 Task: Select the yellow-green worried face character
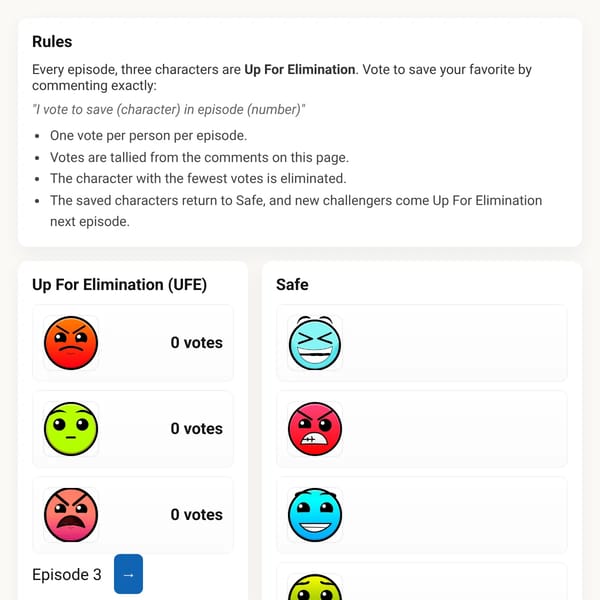(x=315, y=587)
